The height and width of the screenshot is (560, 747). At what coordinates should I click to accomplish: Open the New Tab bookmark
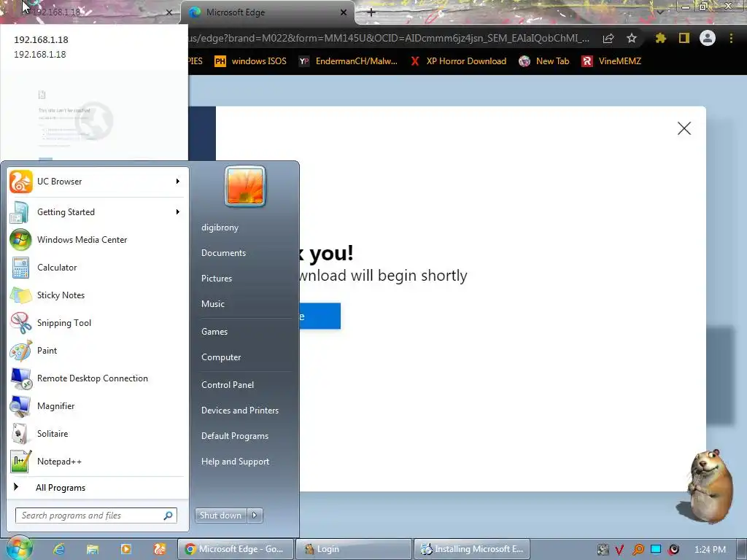click(x=544, y=61)
